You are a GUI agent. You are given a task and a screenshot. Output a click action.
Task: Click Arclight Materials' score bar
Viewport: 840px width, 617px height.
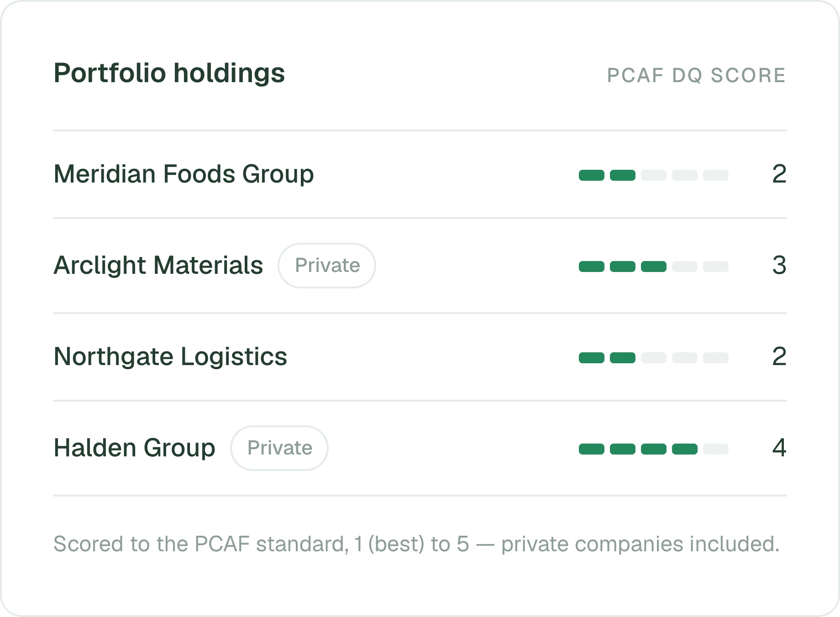tap(654, 267)
